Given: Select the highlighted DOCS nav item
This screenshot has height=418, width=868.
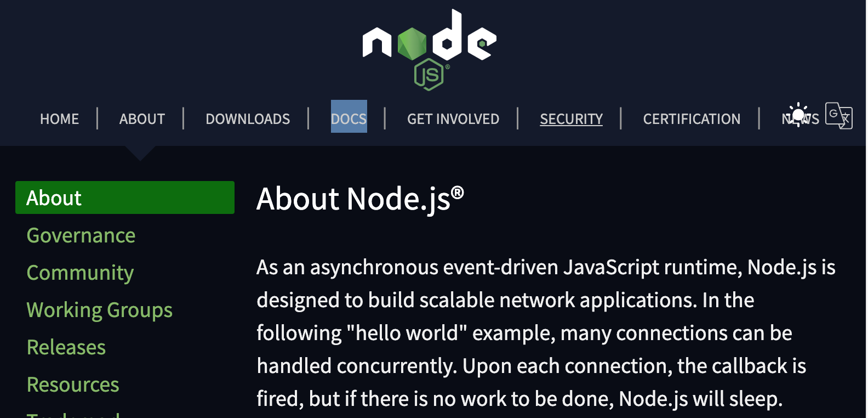Looking at the screenshot, I should pos(349,116).
